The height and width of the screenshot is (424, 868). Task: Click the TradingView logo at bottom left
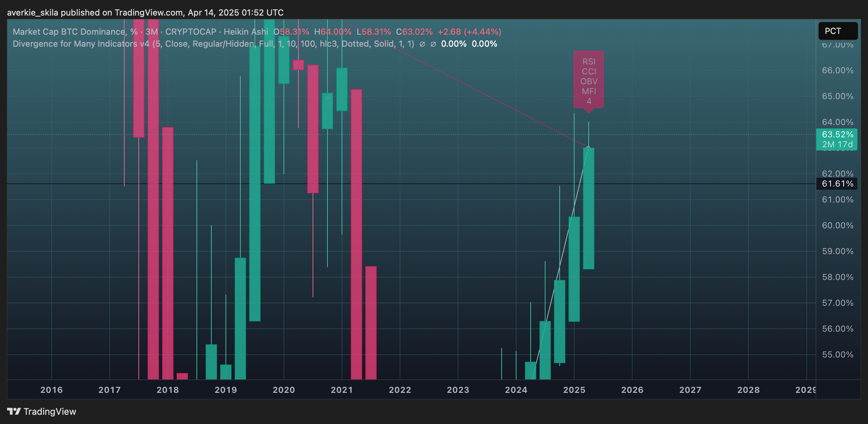coord(42,412)
